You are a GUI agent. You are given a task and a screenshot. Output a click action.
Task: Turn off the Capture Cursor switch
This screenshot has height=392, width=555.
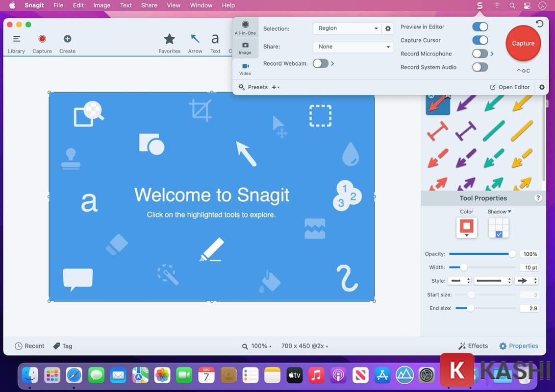[x=480, y=40]
